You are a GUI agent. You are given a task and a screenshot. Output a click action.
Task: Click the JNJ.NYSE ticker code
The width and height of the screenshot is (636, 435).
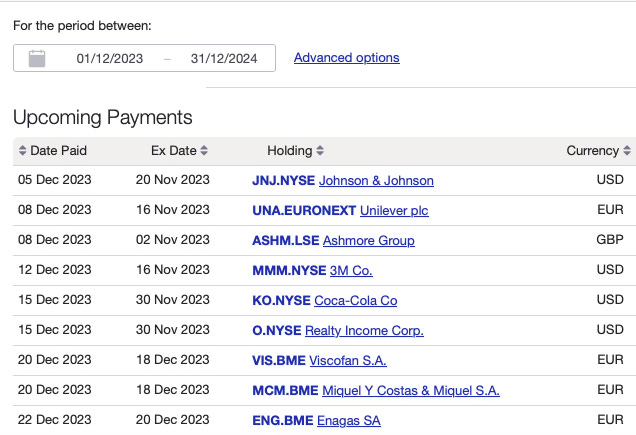(x=284, y=181)
